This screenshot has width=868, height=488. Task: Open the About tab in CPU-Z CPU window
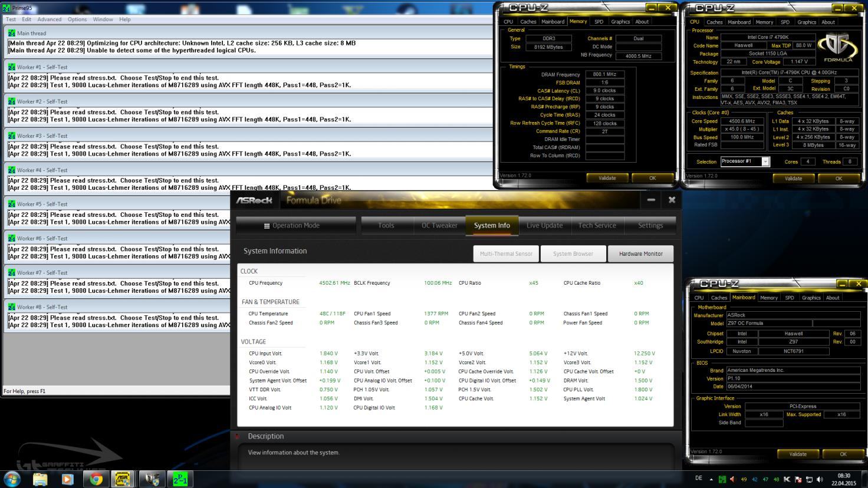coord(828,22)
